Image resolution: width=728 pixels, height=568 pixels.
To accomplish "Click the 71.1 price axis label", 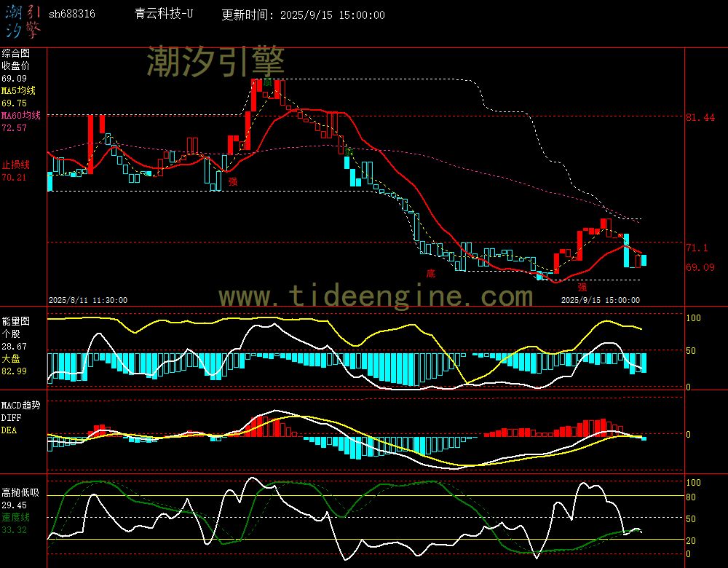I will [697, 248].
